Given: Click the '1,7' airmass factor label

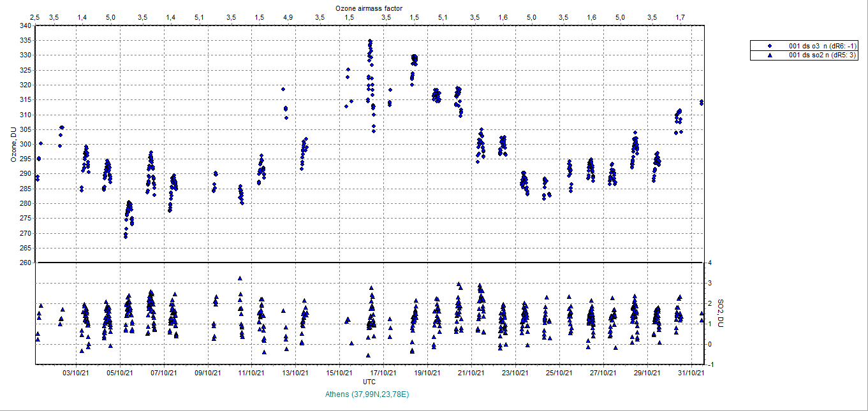Looking at the screenshot, I should 680,17.
